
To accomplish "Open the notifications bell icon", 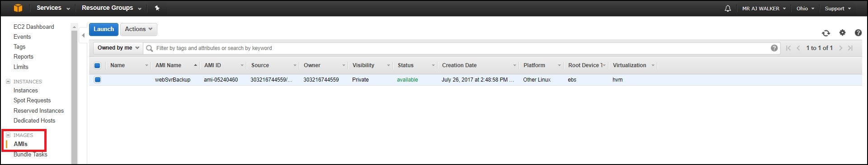I will pos(728,9).
